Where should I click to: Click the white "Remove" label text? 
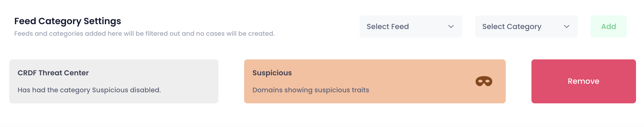click(x=583, y=81)
